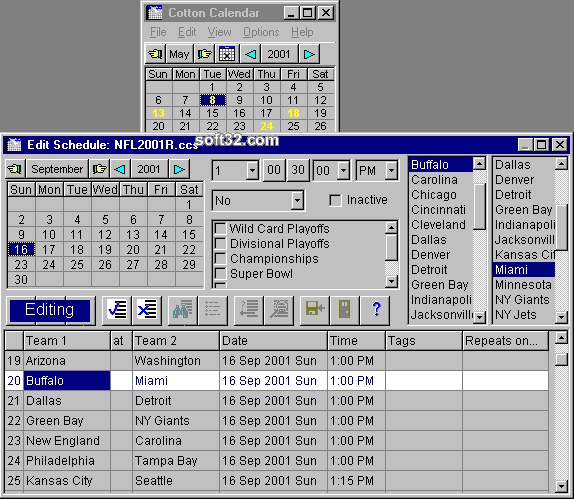Click the Edit Schedule title bar app icon
The image size is (574, 499).
15,145
